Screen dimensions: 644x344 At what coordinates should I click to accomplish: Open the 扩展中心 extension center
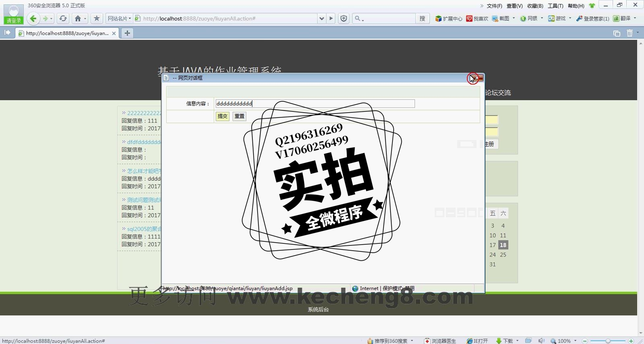tap(449, 19)
